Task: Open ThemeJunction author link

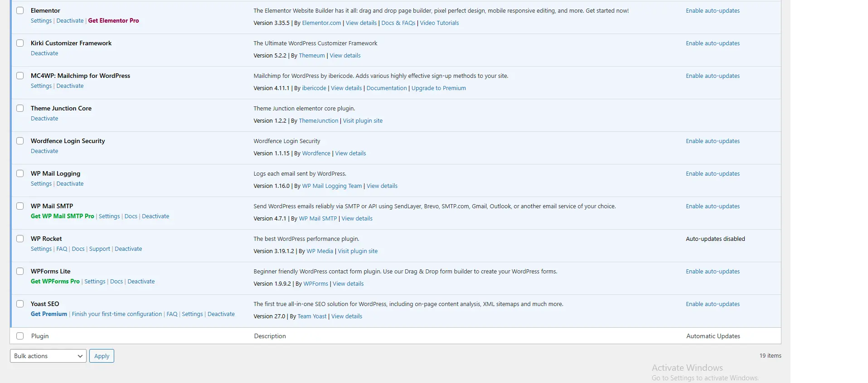Action: 318,121
